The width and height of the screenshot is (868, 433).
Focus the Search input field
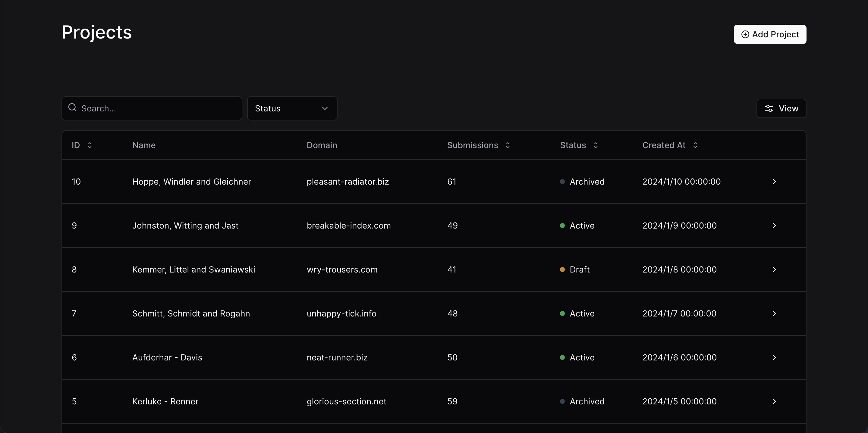152,108
